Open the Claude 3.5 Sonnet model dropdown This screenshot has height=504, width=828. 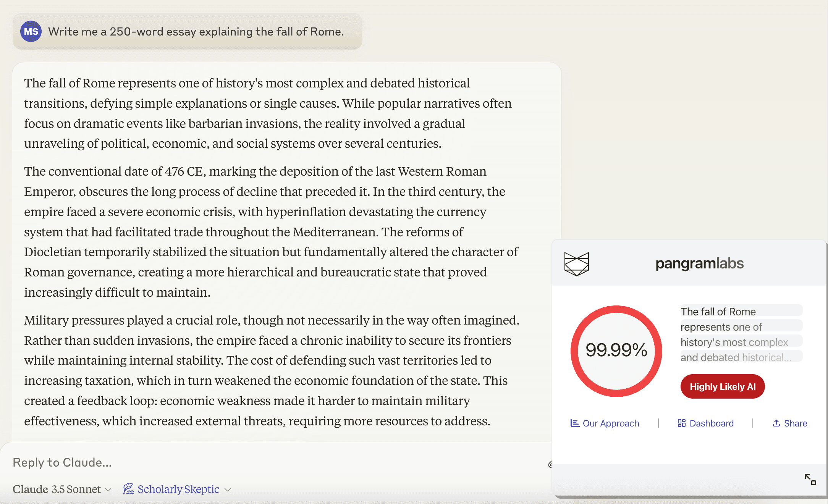[61, 489]
